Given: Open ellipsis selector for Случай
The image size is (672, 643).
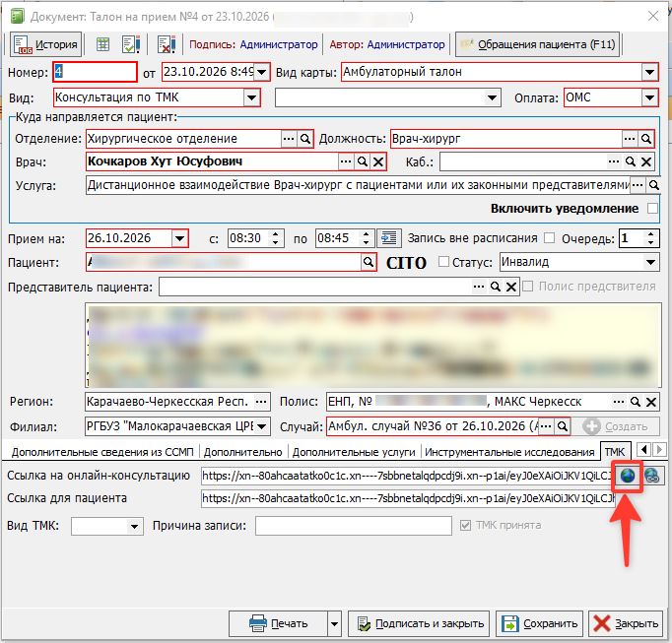Looking at the screenshot, I should pyautogui.click(x=546, y=426).
